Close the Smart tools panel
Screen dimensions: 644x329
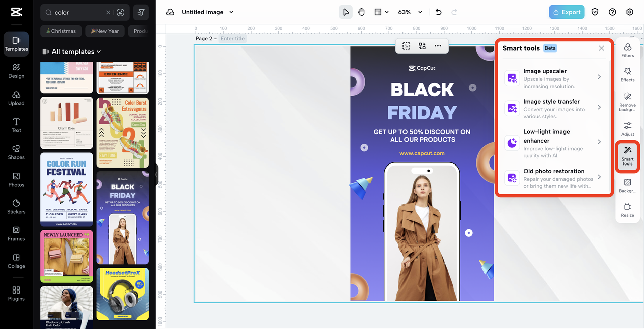point(601,48)
